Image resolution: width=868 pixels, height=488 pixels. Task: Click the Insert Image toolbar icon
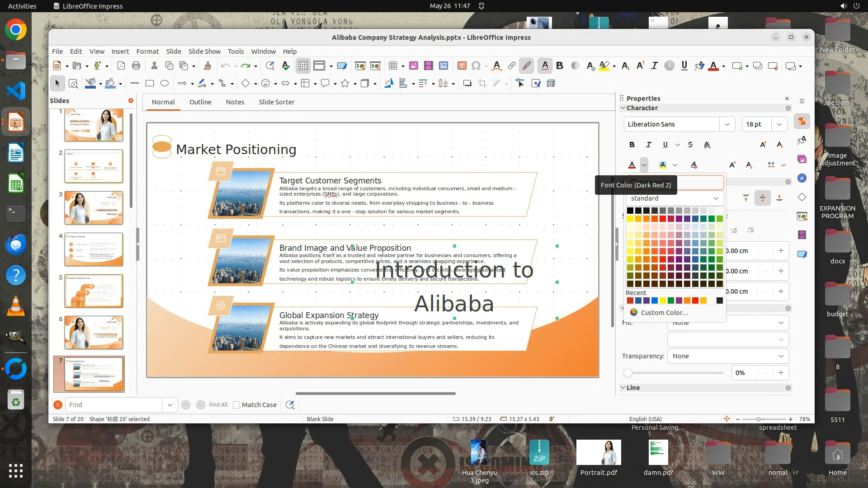pos(413,66)
